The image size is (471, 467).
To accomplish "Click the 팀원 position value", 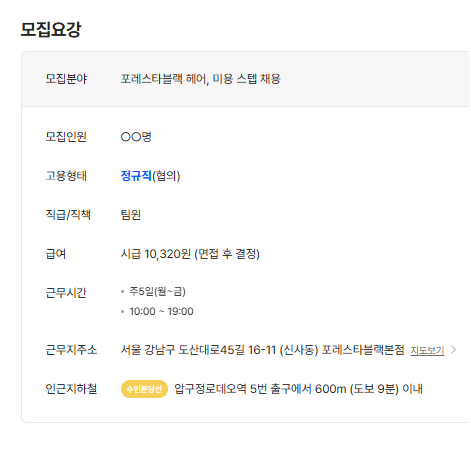I will coord(131,215).
